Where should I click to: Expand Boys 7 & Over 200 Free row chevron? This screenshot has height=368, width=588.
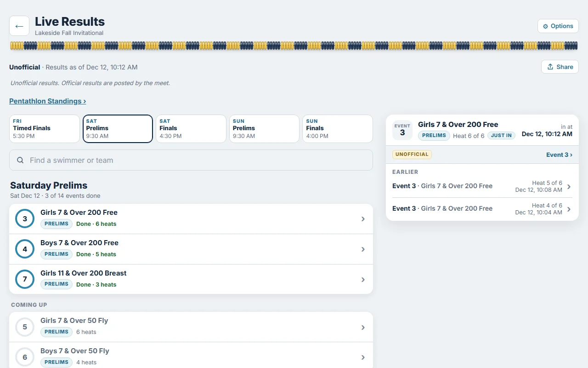363,249
